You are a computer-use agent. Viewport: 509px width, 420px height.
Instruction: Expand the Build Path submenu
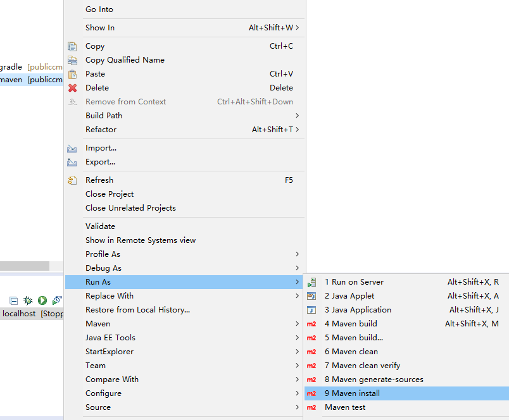298,116
